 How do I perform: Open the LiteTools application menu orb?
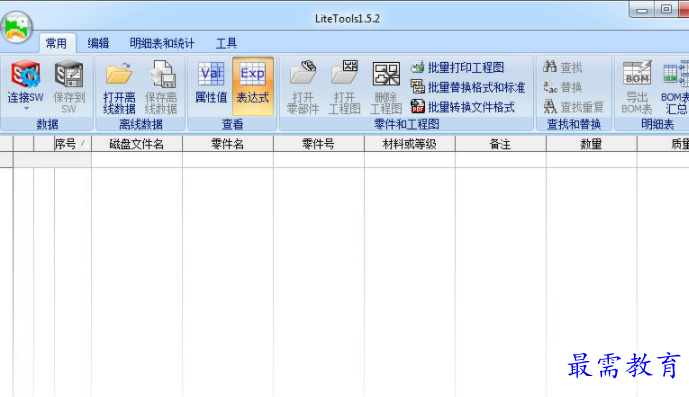(x=17, y=27)
